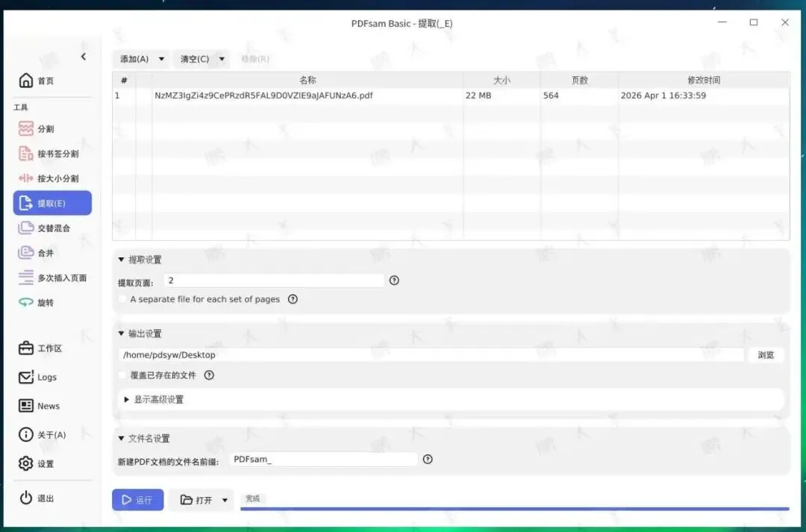Sort by the 名称 column header
Viewport: 806px width, 532px height.
tap(307, 80)
